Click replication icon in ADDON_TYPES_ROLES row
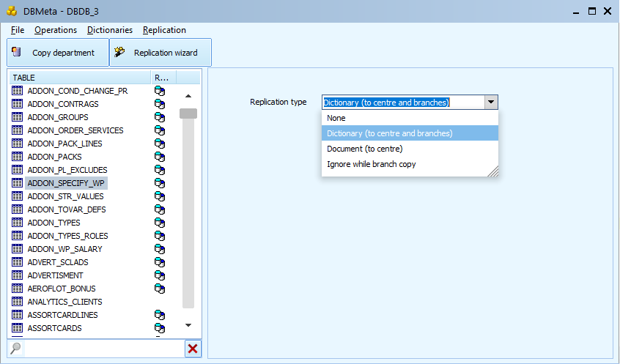 click(x=159, y=236)
